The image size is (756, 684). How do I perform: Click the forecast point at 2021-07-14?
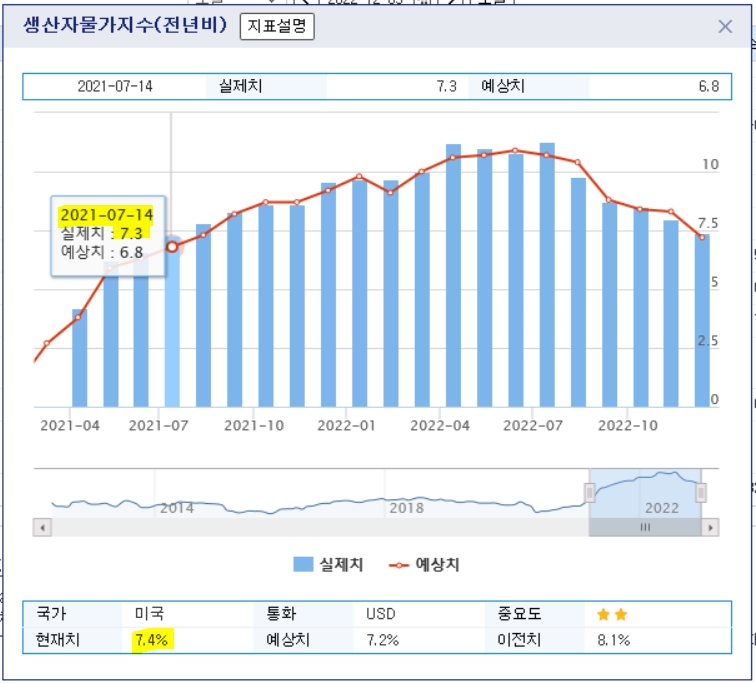172,247
